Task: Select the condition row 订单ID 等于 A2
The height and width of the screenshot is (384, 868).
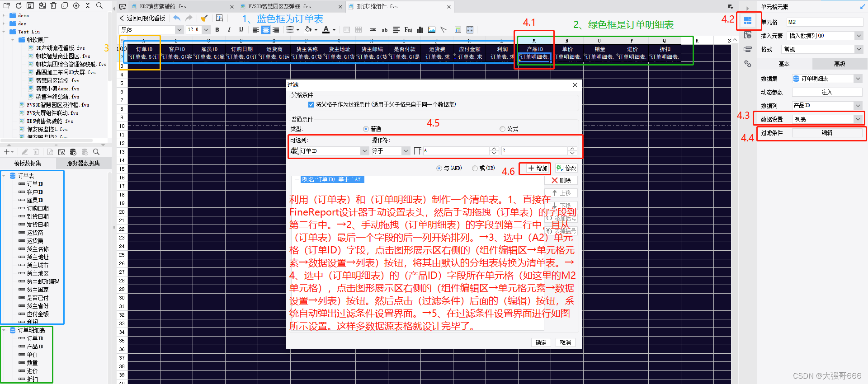Action: point(332,179)
